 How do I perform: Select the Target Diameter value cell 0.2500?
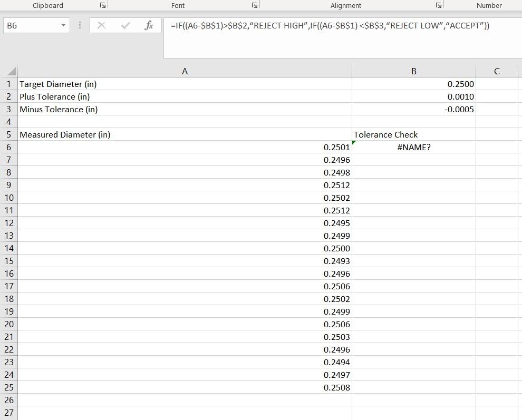click(x=414, y=84)
